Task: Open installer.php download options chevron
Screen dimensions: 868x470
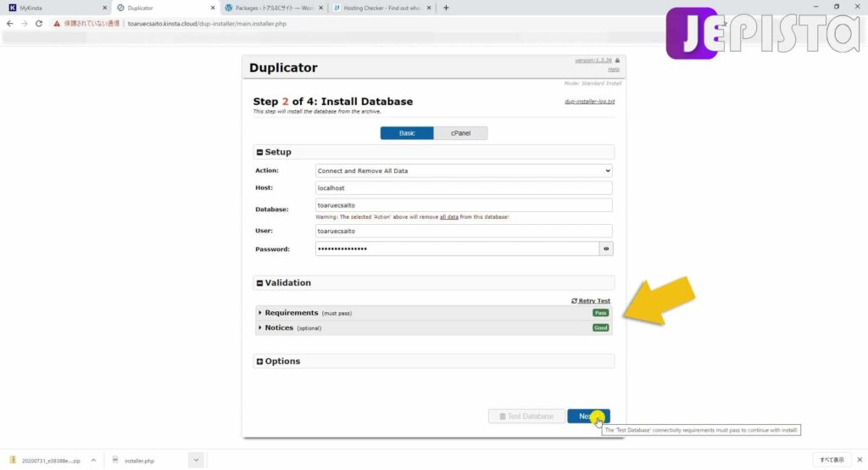Action: 196,461
